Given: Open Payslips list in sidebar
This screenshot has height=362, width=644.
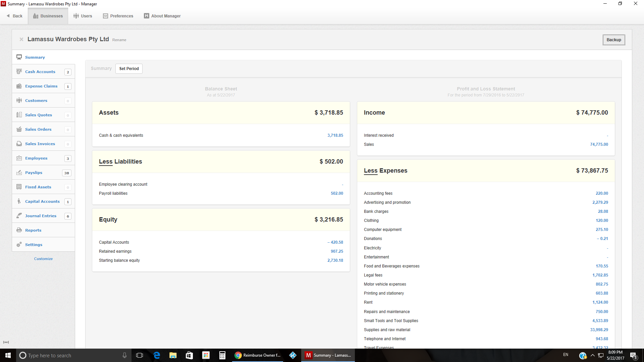Looking at the screenshot, I should click(x=44, y=173).
